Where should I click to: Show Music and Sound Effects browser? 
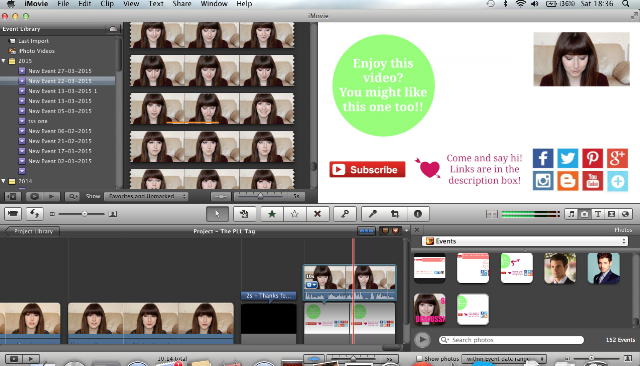[571, 214]
